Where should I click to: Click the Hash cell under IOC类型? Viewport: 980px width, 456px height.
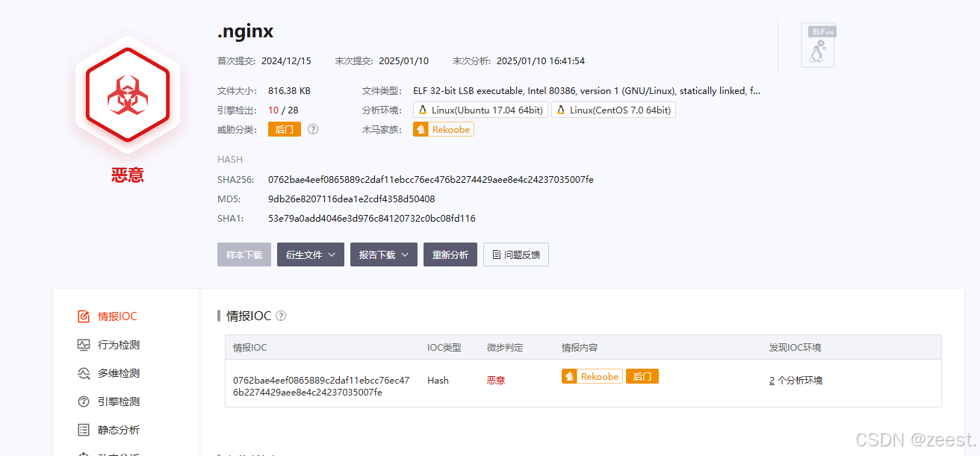(x=438, y=380)
